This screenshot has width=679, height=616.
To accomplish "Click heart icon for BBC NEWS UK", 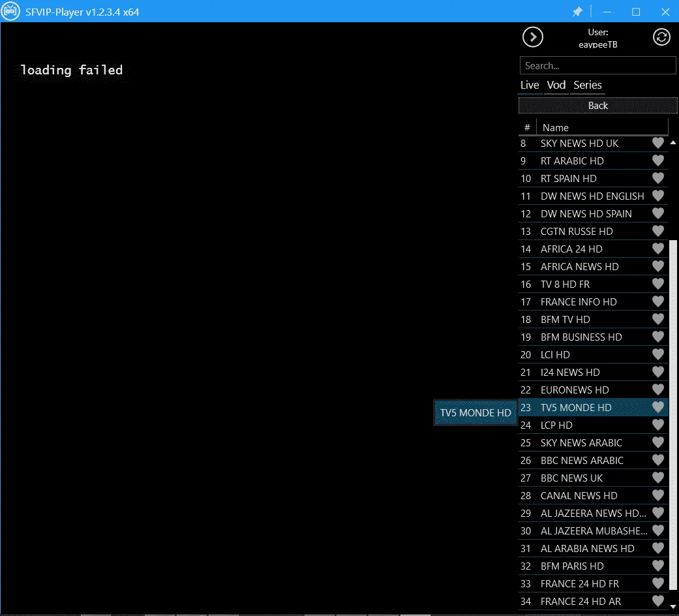I will [657, 478].
